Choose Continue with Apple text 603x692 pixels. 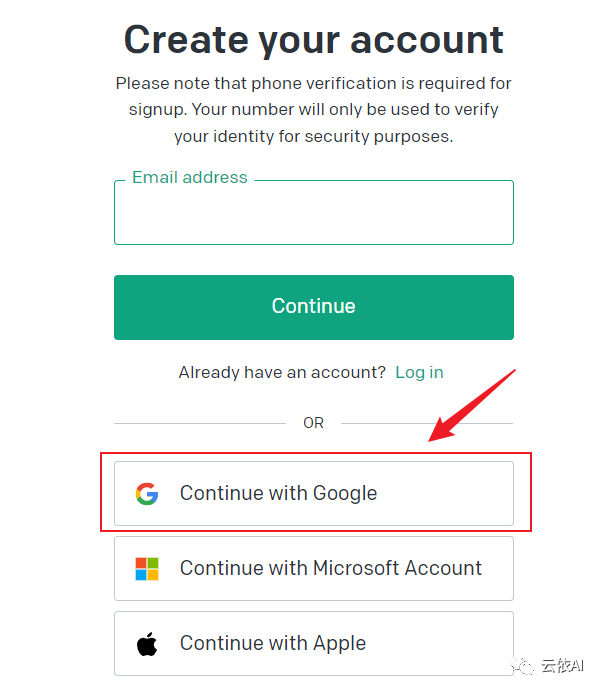[272, 644]
